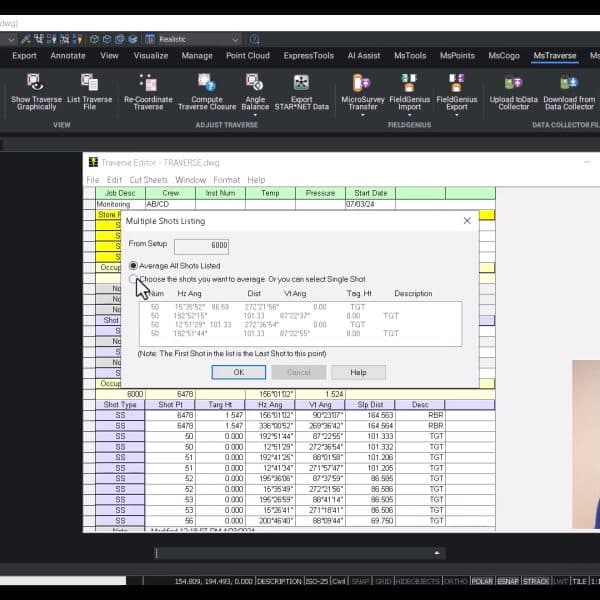Click Show Traverse Graphically icon

click(34, 83)
